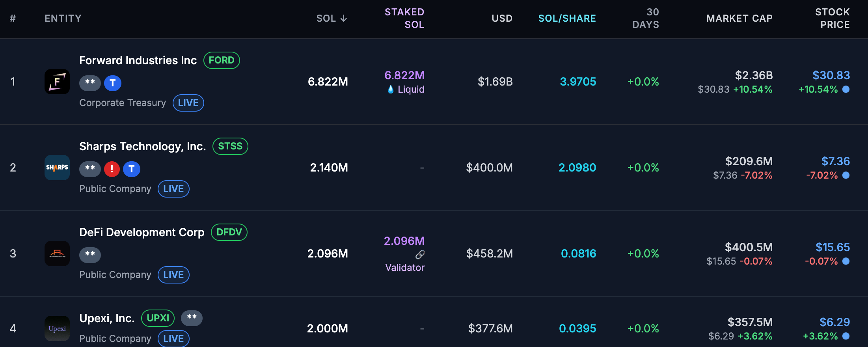The width and height of the screenshot is (868, 347).
Task: Click the DFDV ticker badge
Action: [229, 232]
